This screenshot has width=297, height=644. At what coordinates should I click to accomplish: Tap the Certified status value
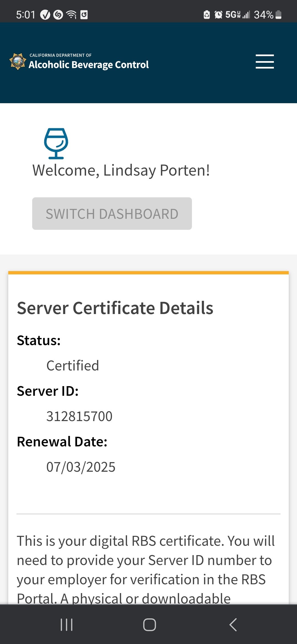click(73, 365)
